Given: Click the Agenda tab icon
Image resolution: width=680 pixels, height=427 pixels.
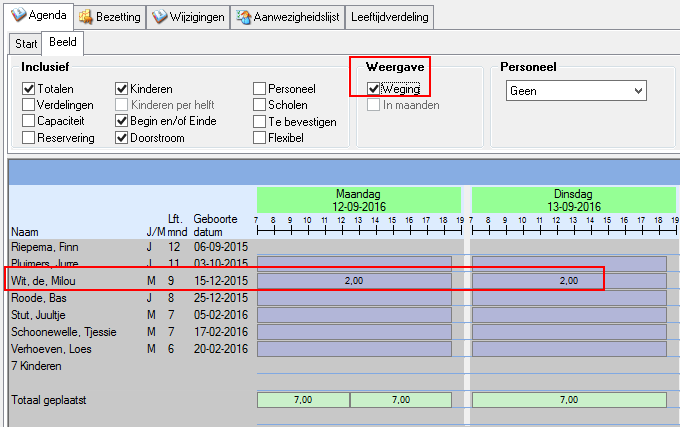Looking at the screenshot, I should click(x=17, y=16).
